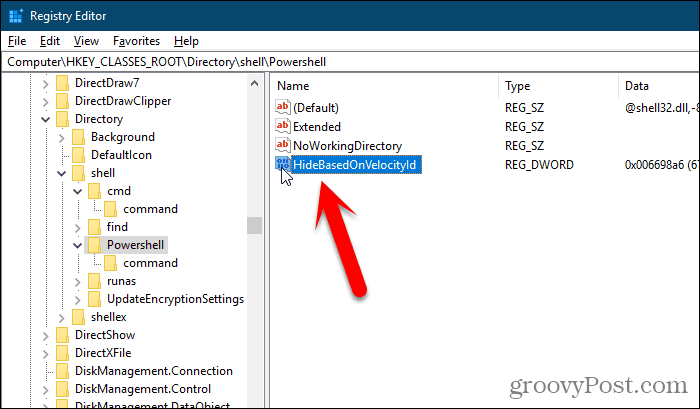Expand the Background key

(x=62, y=138)
